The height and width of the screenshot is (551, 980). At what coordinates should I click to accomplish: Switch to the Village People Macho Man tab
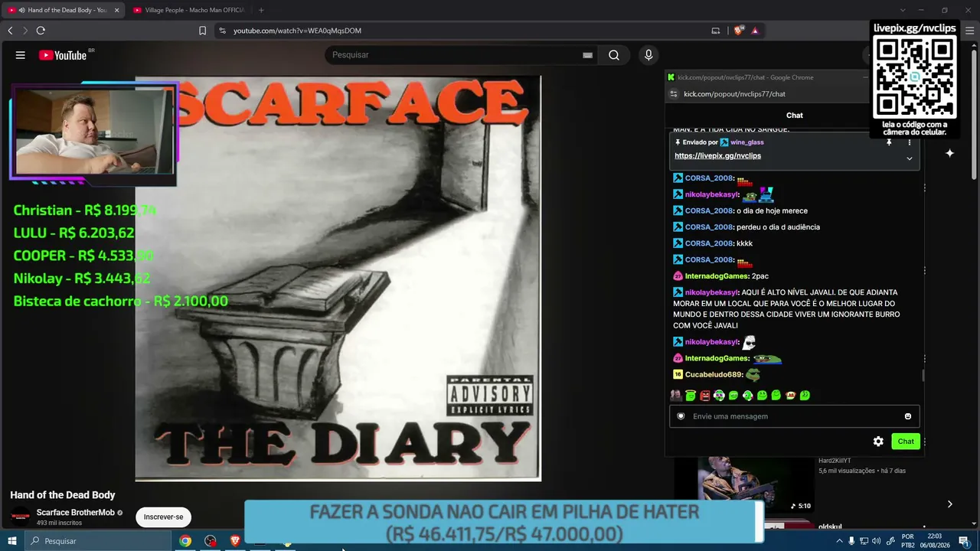click(188, 10)
